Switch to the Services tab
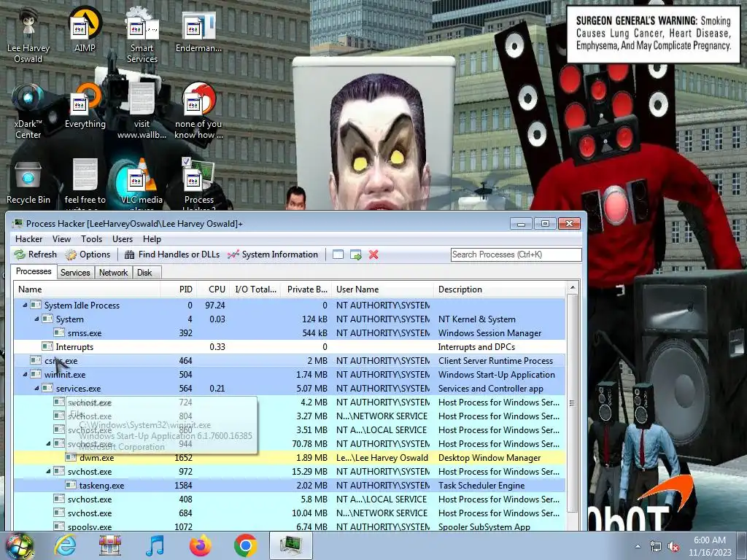This screenshot has height=560, width=747. pos(75,273)
